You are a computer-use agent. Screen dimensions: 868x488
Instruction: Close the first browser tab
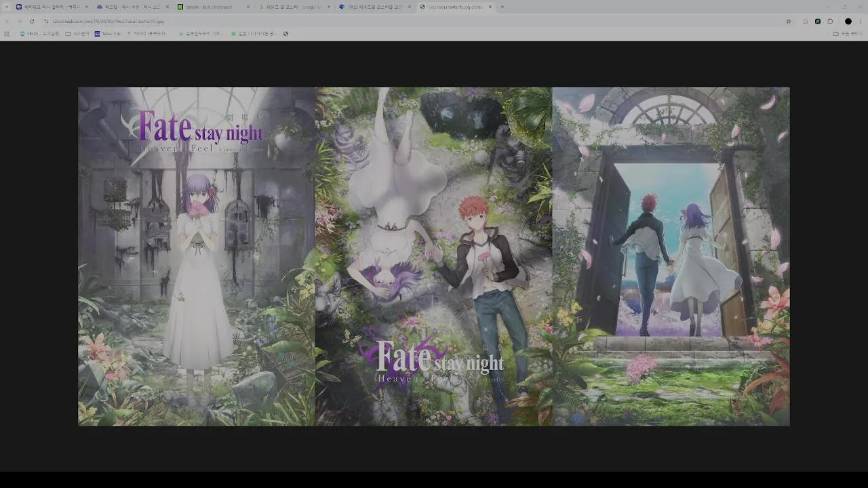pyautogui.click(x=86, y=7)
